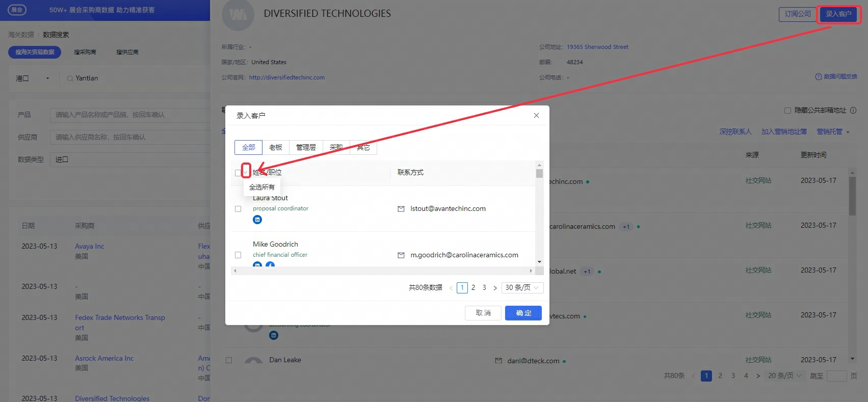Open the 港口 search-type dropdown
Screen dimensions: 868x402
[33, 78]
